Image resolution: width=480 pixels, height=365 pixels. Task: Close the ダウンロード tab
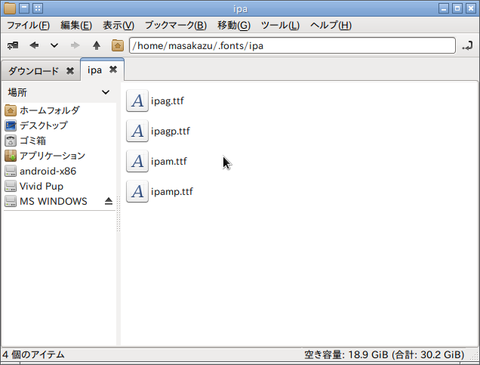[70, 71]
